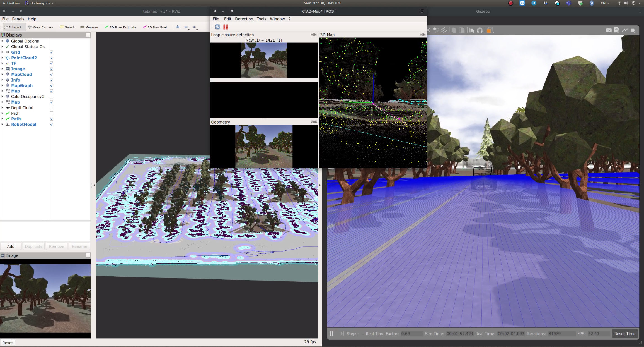The width and height of the screenshot is (644, 347).
Task: Select the 2D Nav Goal tool
Action: [155, 27]
